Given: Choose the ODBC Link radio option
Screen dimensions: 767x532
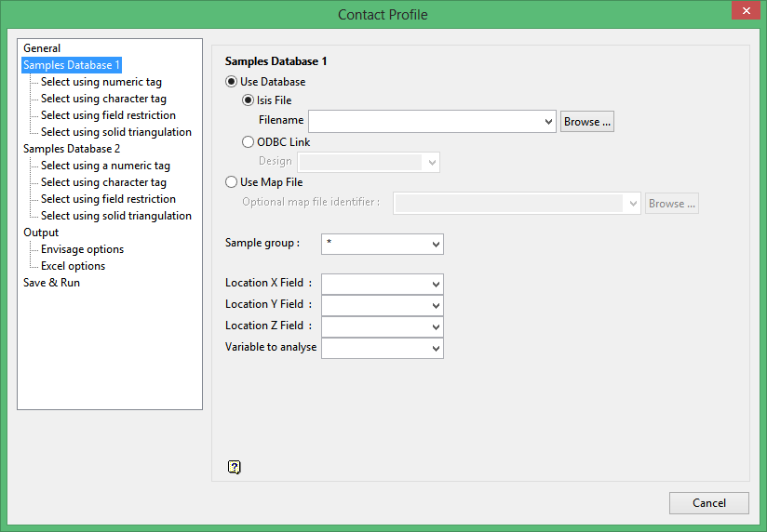Looking at the screenshot, I should (249, 142).
